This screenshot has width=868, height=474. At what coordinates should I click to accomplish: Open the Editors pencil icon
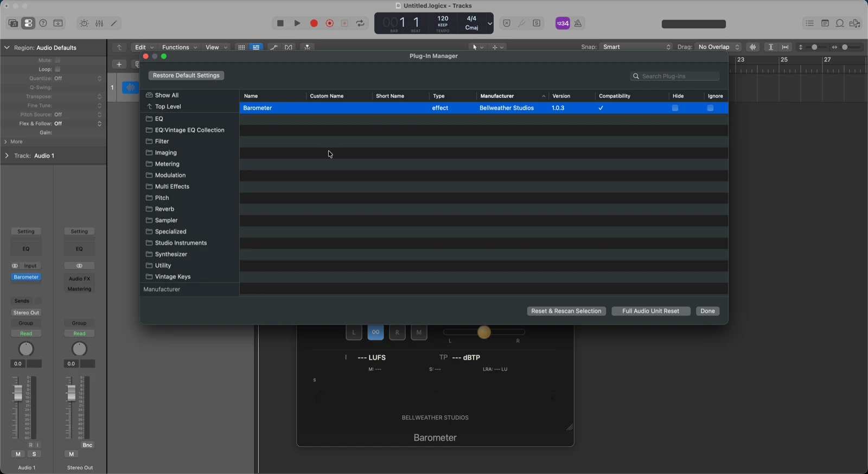tap(114, 23)
